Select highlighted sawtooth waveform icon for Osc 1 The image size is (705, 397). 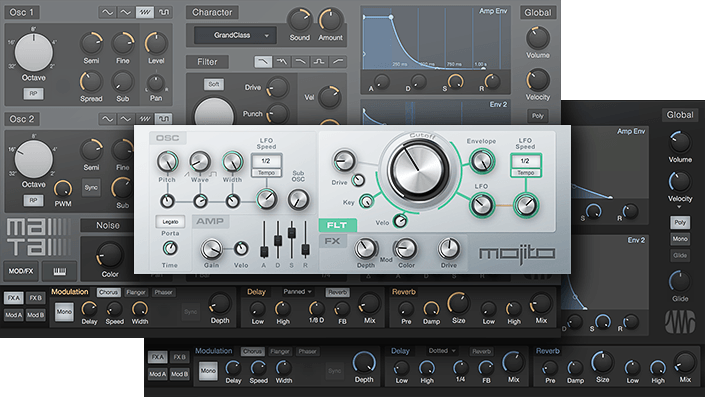click(x=144, y=12)
